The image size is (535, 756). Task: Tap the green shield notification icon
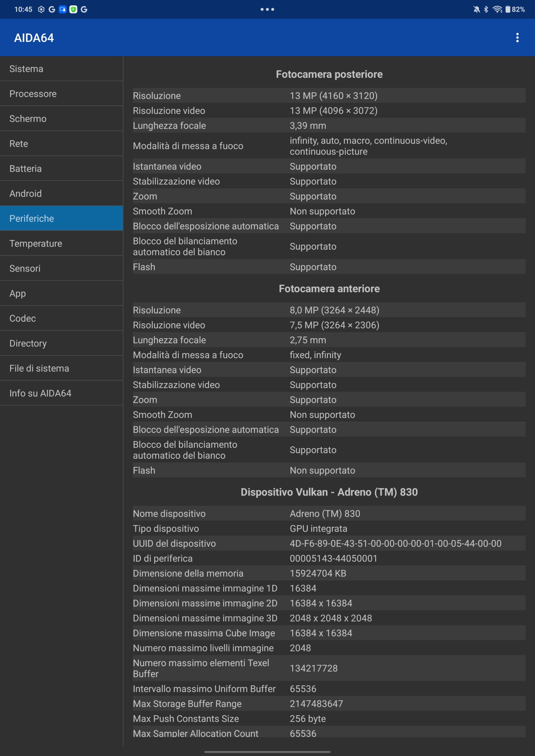click(73, 9)
